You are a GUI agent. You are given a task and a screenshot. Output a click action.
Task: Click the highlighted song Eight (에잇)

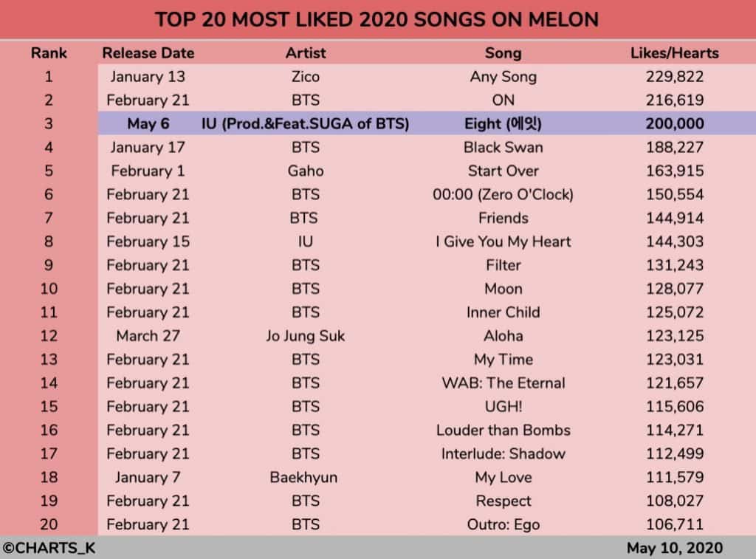tap(503, 124)
